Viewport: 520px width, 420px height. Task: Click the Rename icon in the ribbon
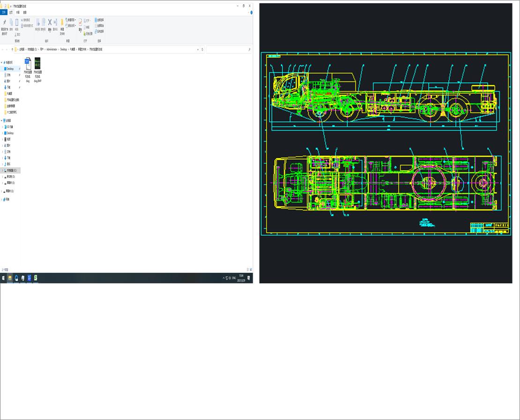point(55,23)
